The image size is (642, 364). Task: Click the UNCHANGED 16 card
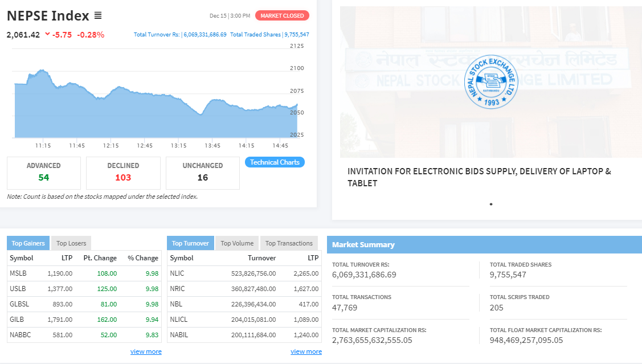(203, 173)
